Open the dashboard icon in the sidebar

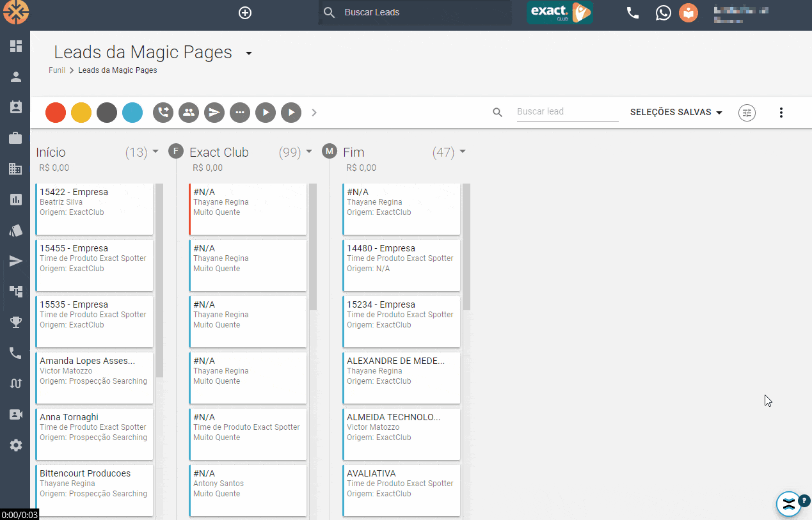coord(16,46)
